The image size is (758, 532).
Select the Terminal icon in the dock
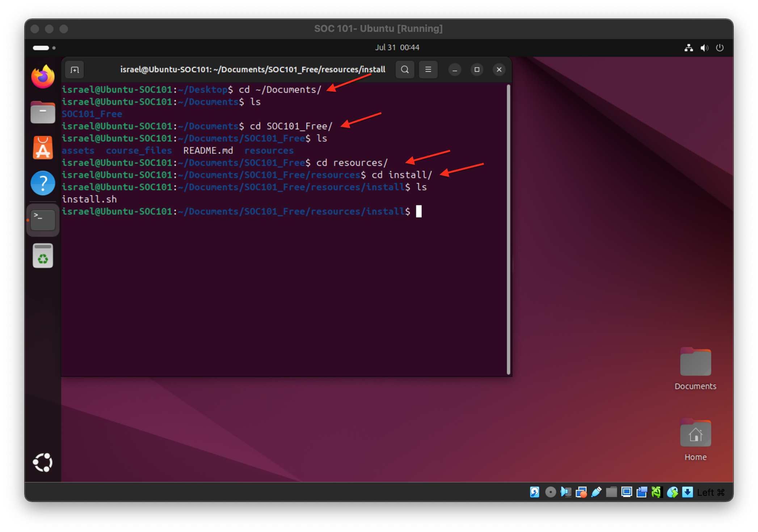click(x=43, y=220)
